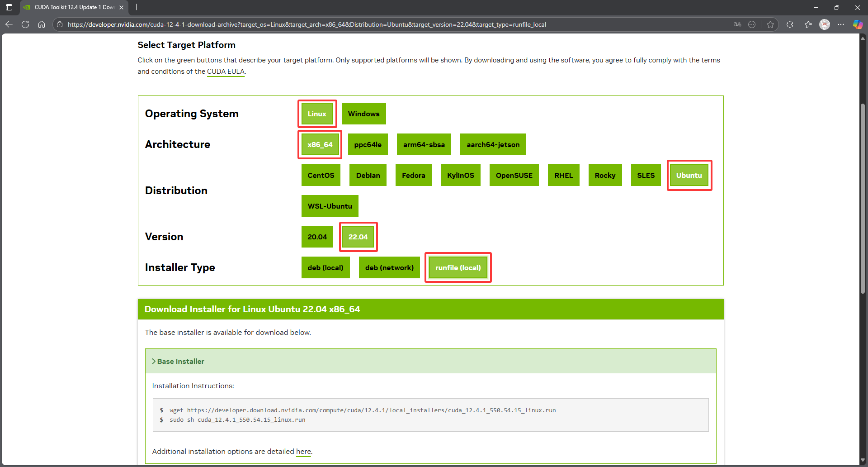Click the wget command line text
868x467 pixels.
pos(363,410)
